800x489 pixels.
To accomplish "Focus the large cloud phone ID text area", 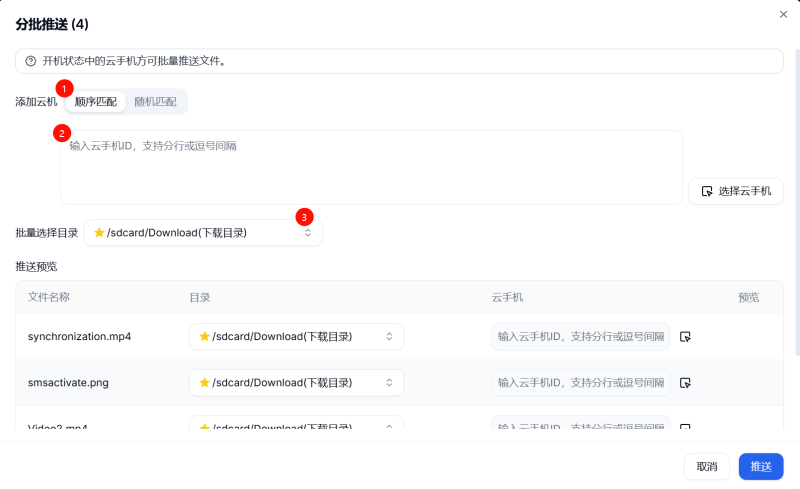I will [x=371, y=167].
